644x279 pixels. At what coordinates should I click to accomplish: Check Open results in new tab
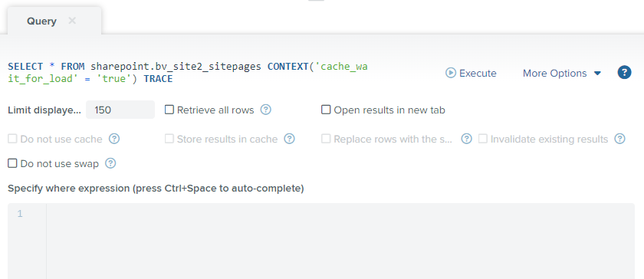[326, 110]
